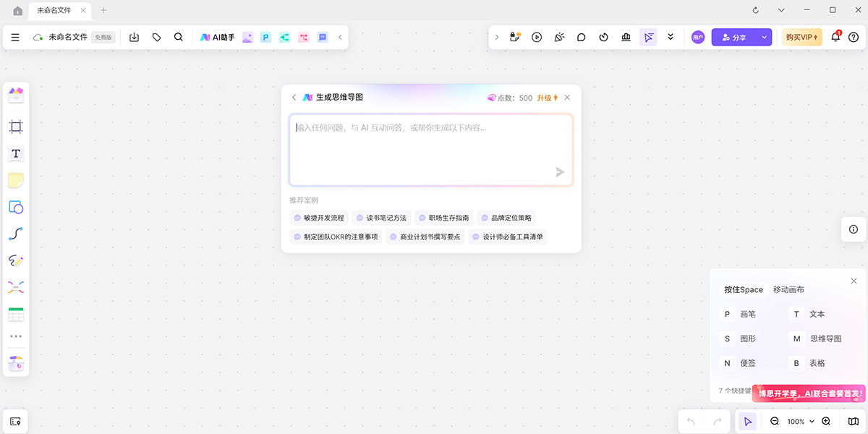Open the Export download icon
The width and height of the screenshot is (868, 434).
134,37
